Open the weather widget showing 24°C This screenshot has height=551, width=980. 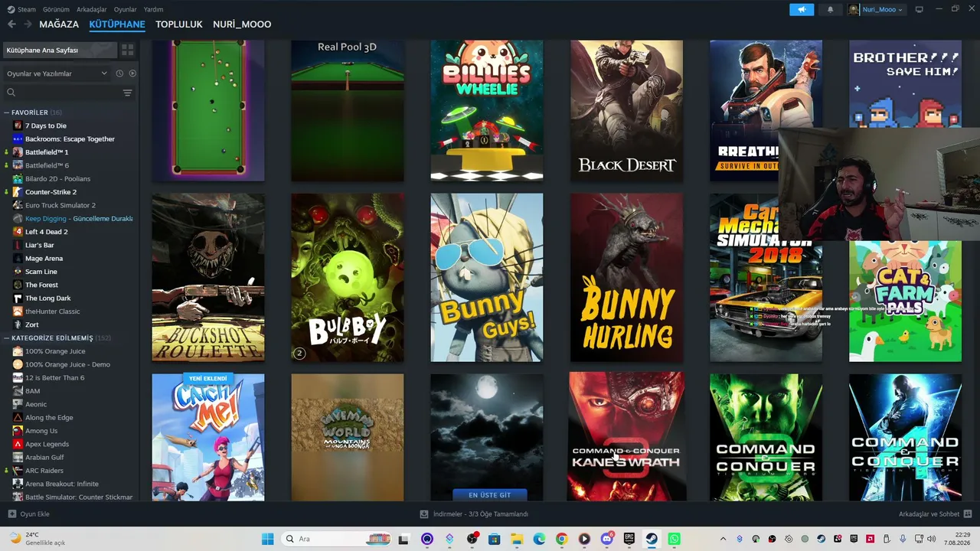[38, 539]
